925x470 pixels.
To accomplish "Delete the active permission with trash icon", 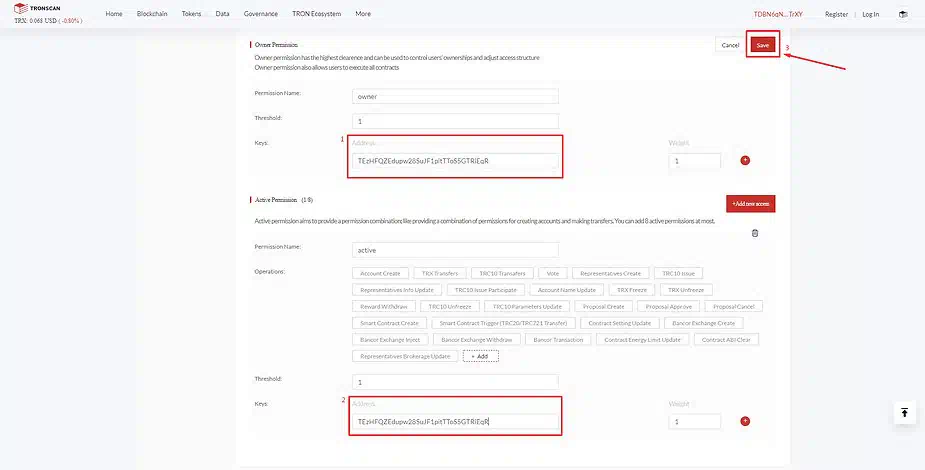I will point(755,233).
